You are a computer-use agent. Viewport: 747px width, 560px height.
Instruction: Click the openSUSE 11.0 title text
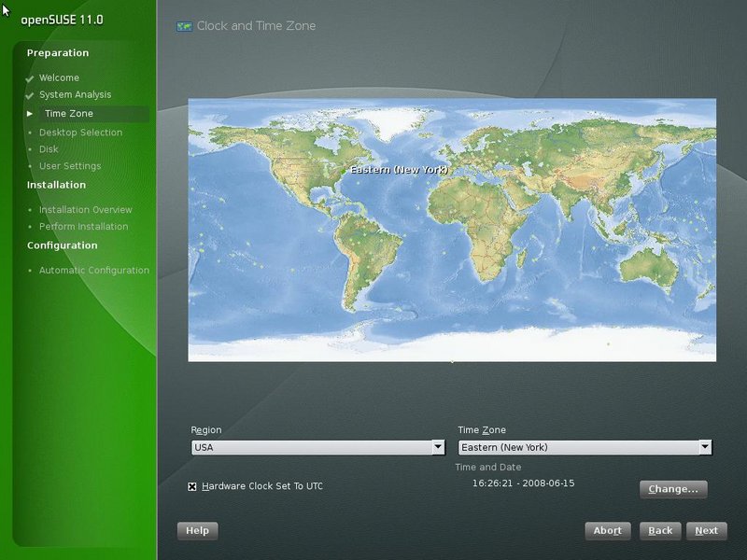click(x=62, y=20)
